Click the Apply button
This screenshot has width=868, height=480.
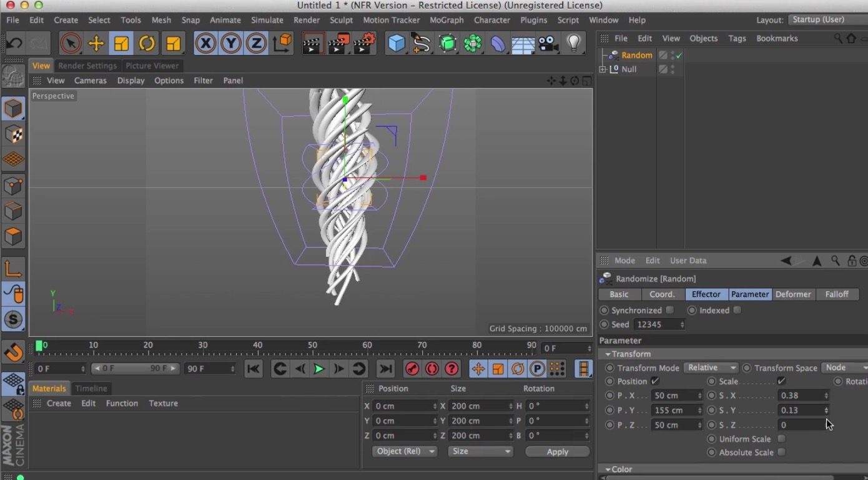click(x=558, y=451)
